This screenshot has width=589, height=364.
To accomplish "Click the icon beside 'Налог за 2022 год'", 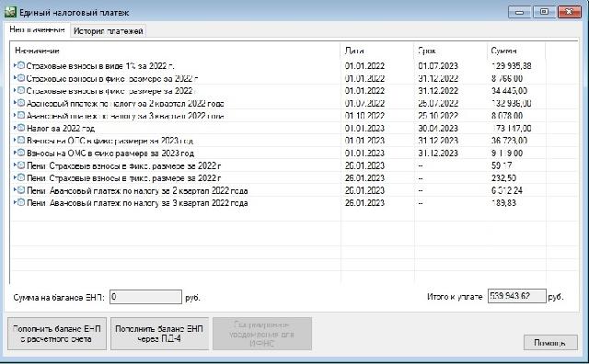I will (x=21, y=128).
